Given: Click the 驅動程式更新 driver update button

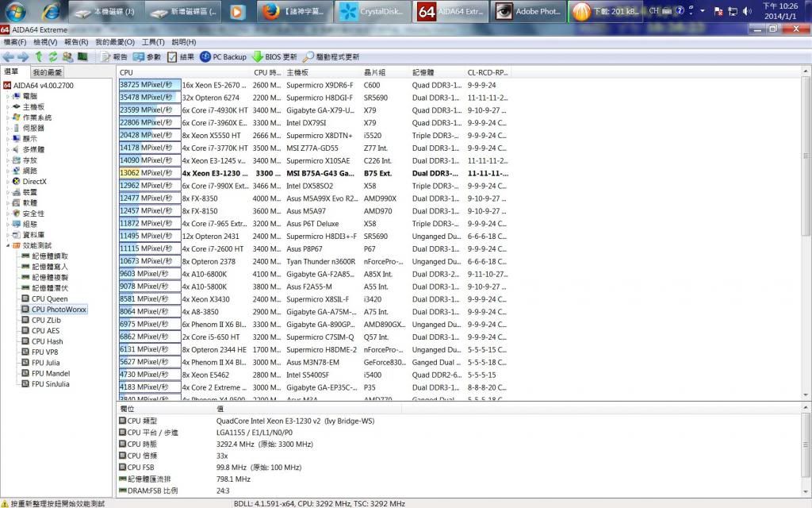Looking at the screenshot, I should (x=331, y=57).
